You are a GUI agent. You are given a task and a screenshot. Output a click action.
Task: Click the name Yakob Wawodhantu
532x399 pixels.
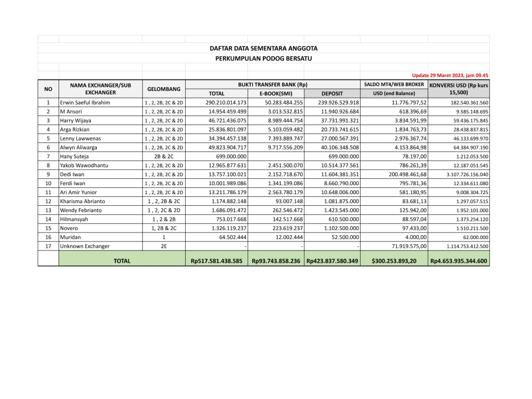pos(84,165)
